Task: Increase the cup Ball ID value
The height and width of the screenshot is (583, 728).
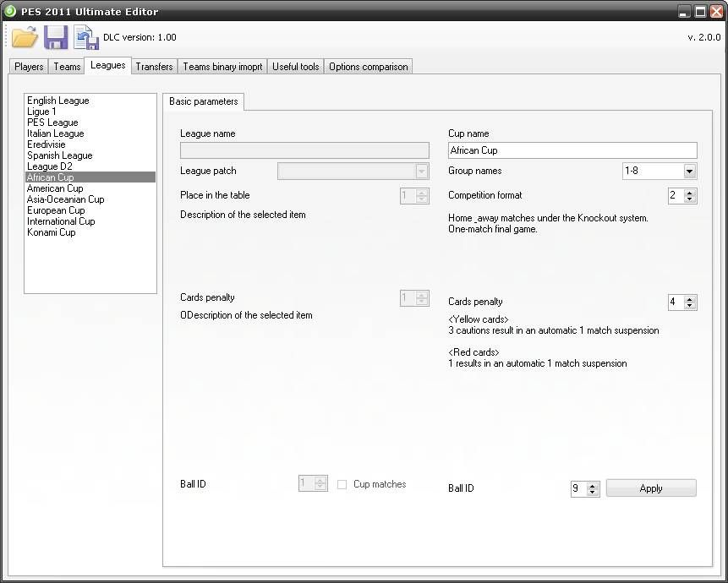Action: coord(593,485)
